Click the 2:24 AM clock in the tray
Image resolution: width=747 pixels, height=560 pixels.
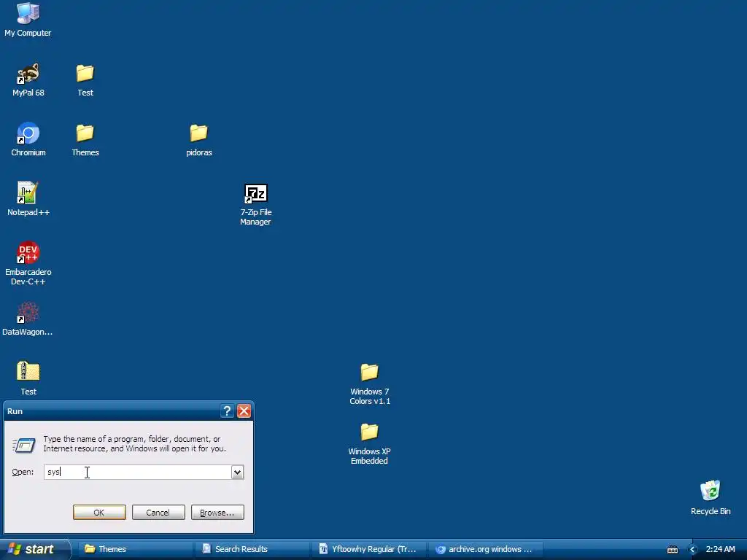(720, 549)
